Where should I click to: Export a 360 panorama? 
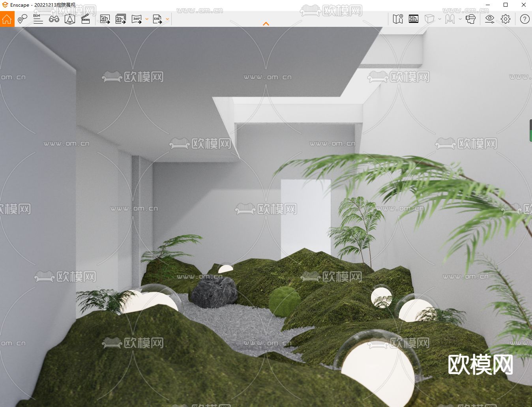click(137, 19)
